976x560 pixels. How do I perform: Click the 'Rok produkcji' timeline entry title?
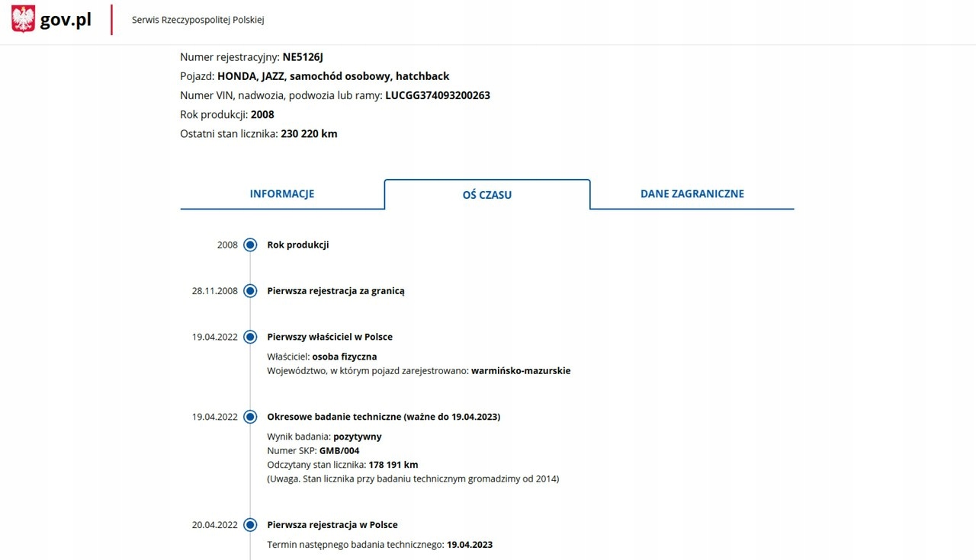298,245
